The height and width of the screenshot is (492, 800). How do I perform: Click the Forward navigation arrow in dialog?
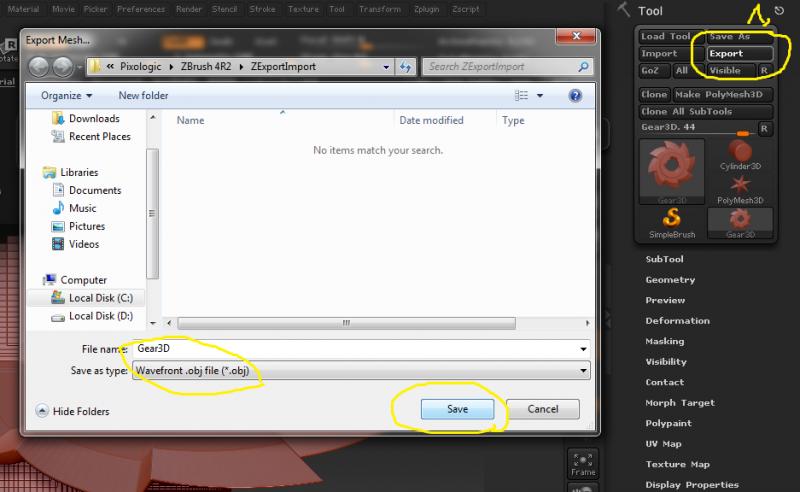tap(63, 67)
